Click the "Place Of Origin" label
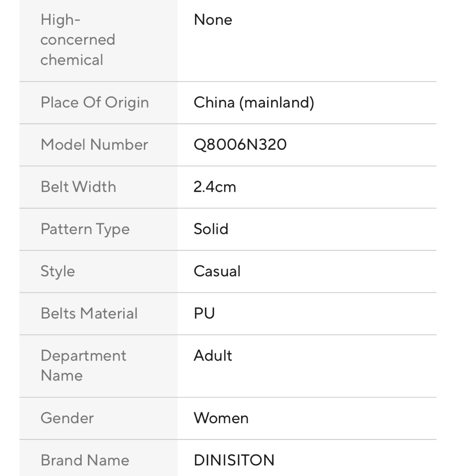This screenshot has width=456, height=476. pyautogui.click(x=95, y=102)
